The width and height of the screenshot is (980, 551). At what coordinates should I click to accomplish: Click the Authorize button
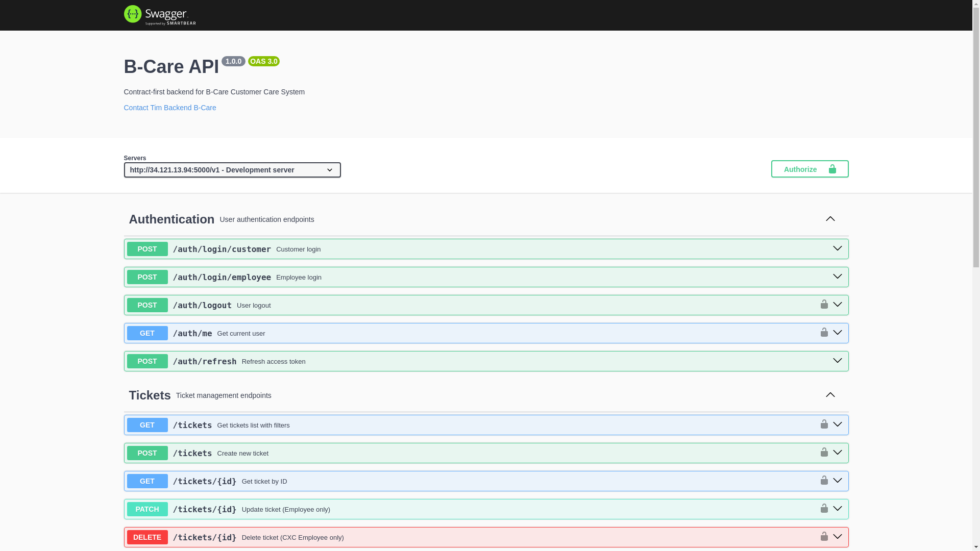tap(810, 169)
